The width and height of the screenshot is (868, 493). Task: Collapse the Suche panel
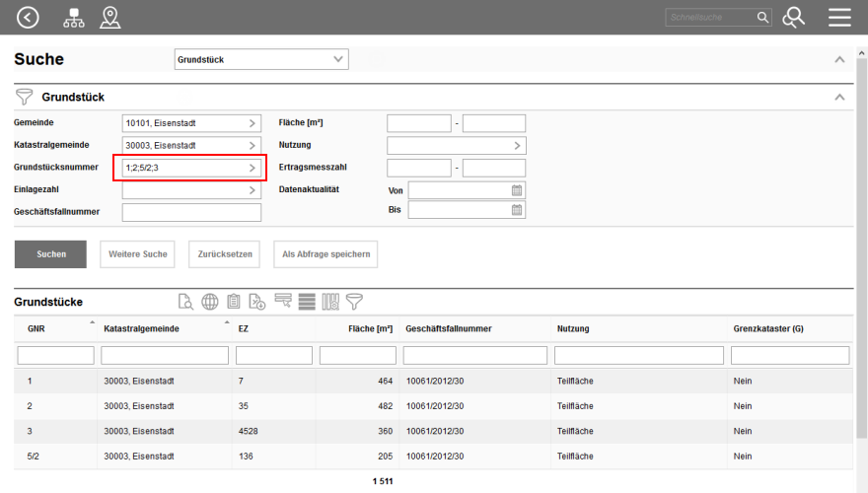[839, 60]
